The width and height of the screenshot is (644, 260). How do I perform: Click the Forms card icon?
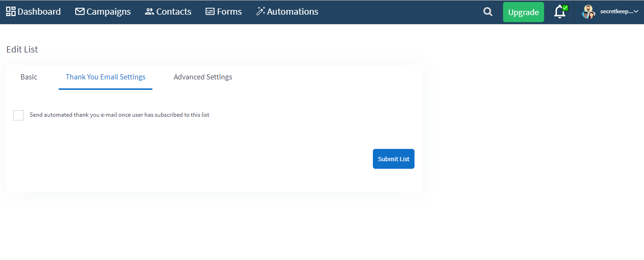(x=210, y=11)
